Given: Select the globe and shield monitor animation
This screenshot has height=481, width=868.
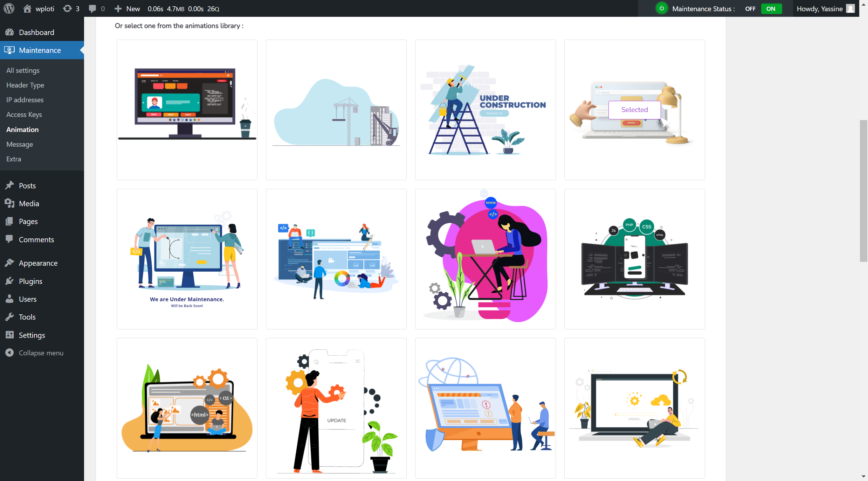Looking at the screenshot, I should coord(485,408).
